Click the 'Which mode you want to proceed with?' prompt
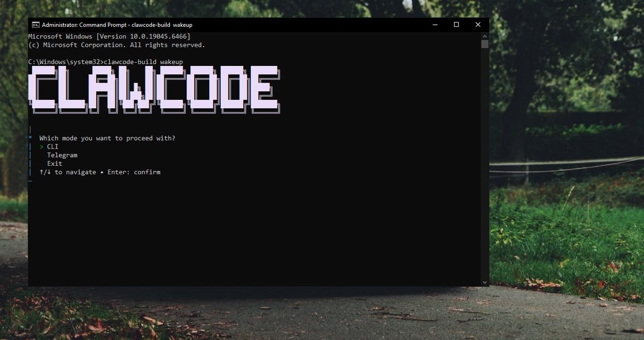Viewport: 644px width, 340px height. pyautogui.click(x=107, y=138)
